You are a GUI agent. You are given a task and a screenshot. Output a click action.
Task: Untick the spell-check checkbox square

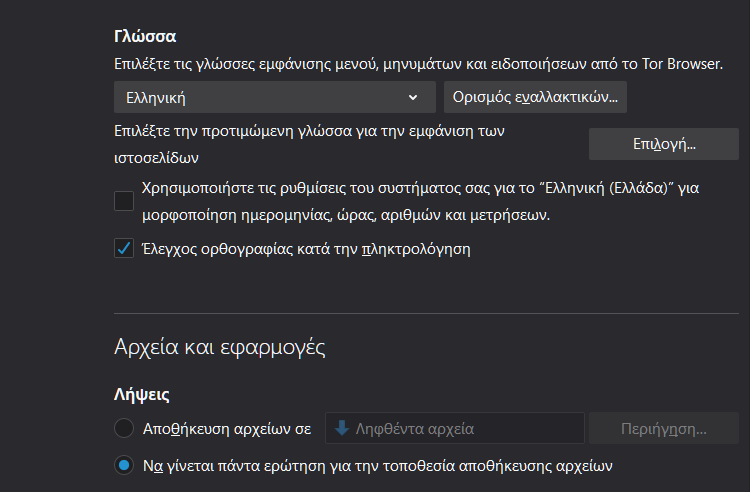point(124,248)
